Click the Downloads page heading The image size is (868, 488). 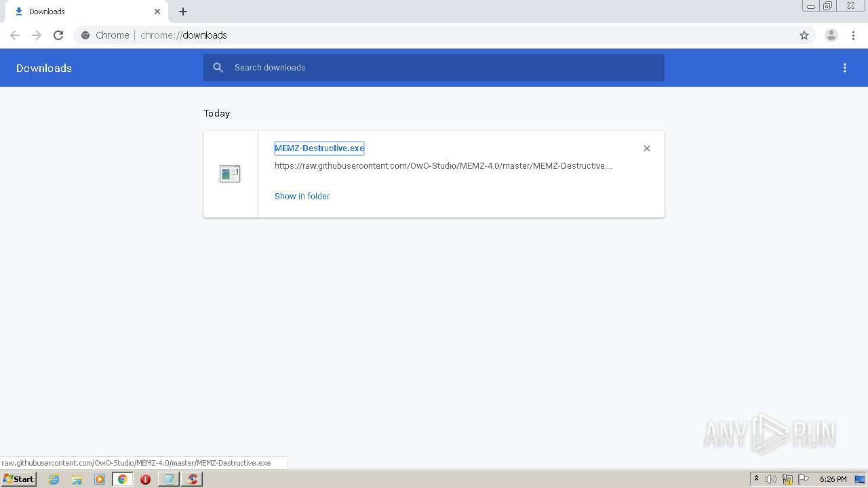click(44, 68)
